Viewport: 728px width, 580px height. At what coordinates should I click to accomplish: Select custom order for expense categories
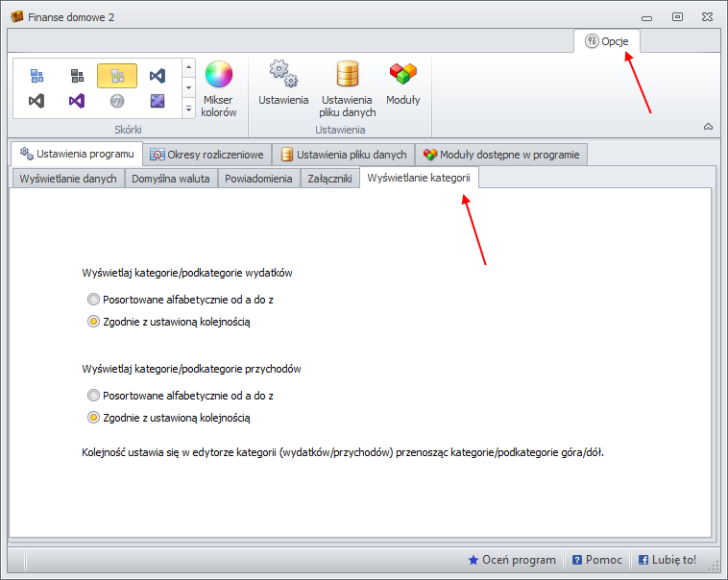93,322
